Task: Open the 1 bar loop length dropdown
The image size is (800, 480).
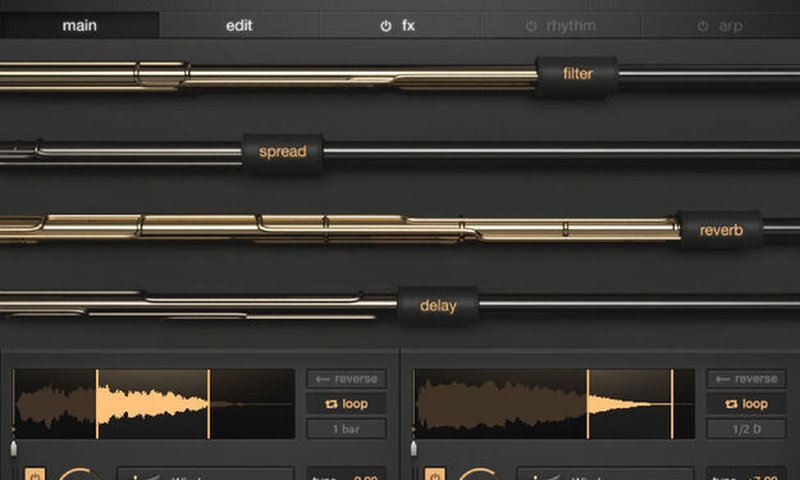Action: click(346, 429)
